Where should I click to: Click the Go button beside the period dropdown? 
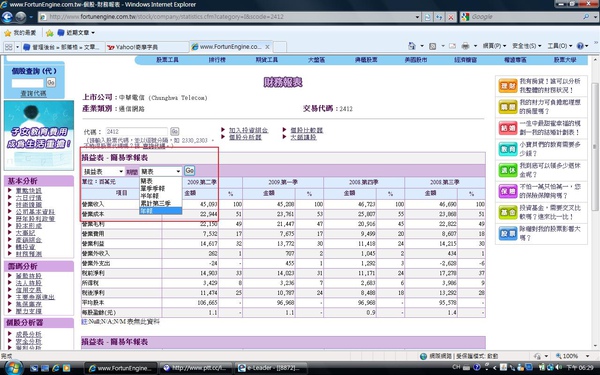pos(189,170)
